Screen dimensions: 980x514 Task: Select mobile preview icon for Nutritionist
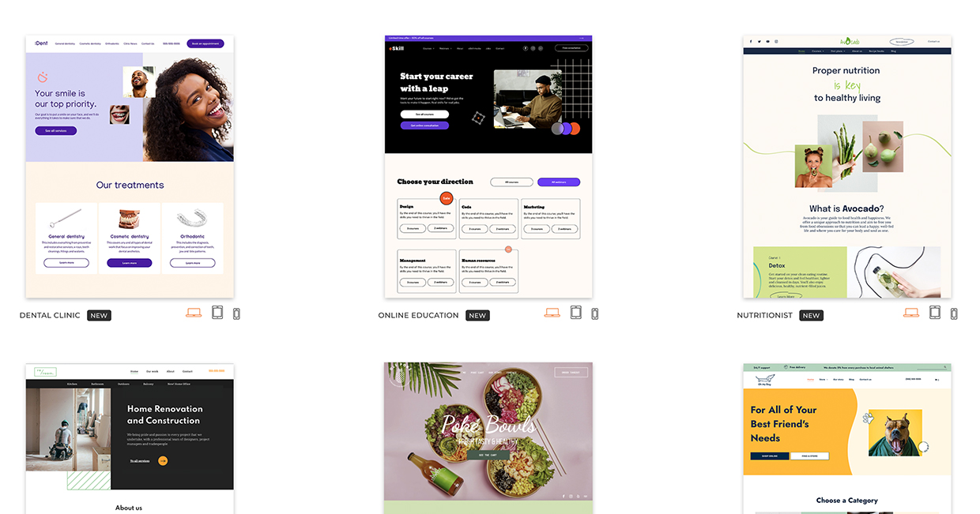click(x=954, y=313)
